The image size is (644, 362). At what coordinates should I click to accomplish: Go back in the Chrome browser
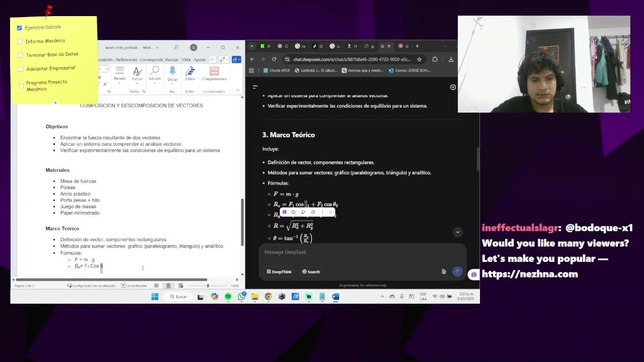(x=252, y=59)
